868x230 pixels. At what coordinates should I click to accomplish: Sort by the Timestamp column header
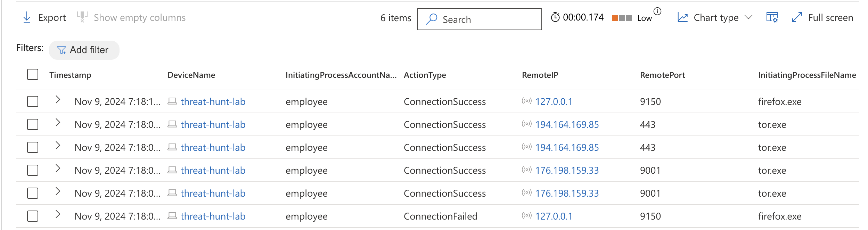(70, 75)
